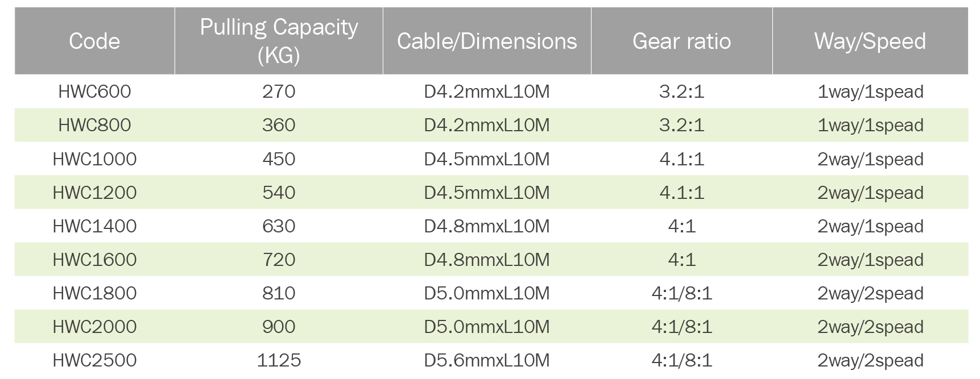Select the 2way/2spead cell for HWC2500

pyautogui.click(x=870, y=360)
